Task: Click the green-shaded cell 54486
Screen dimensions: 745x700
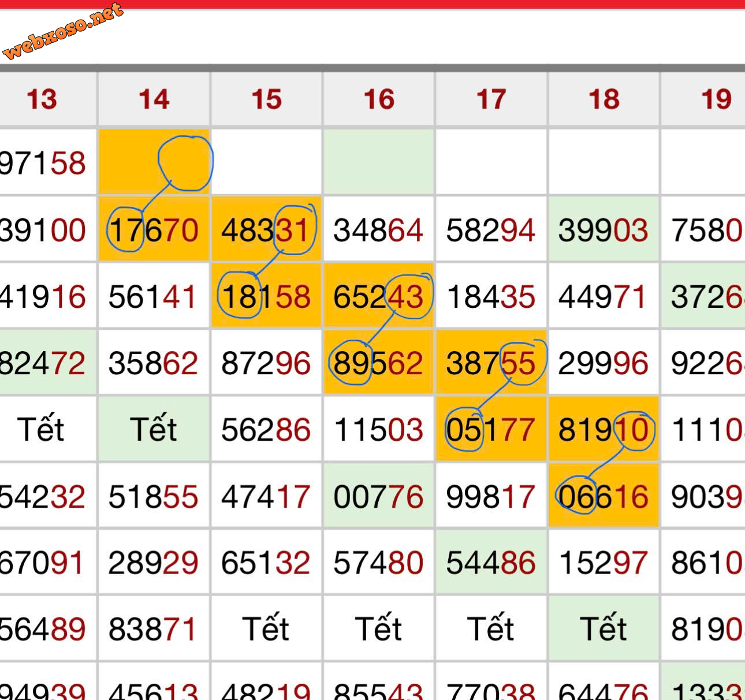Action: coord(491,562)
